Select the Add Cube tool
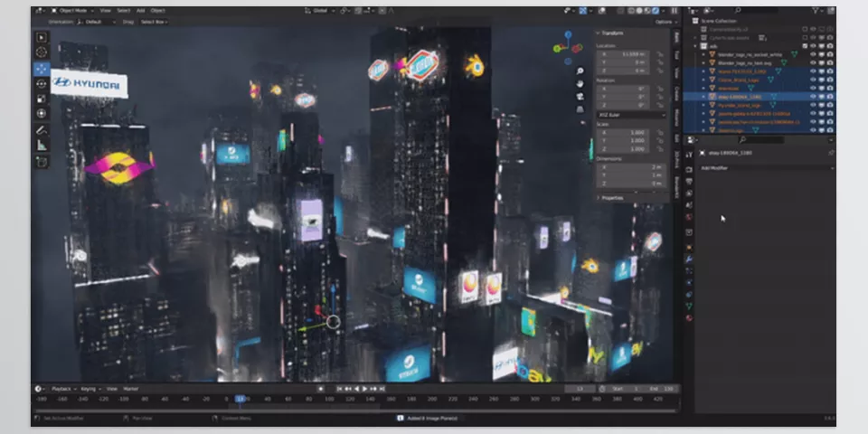This screenshot has height=434, width=868. 42,162
